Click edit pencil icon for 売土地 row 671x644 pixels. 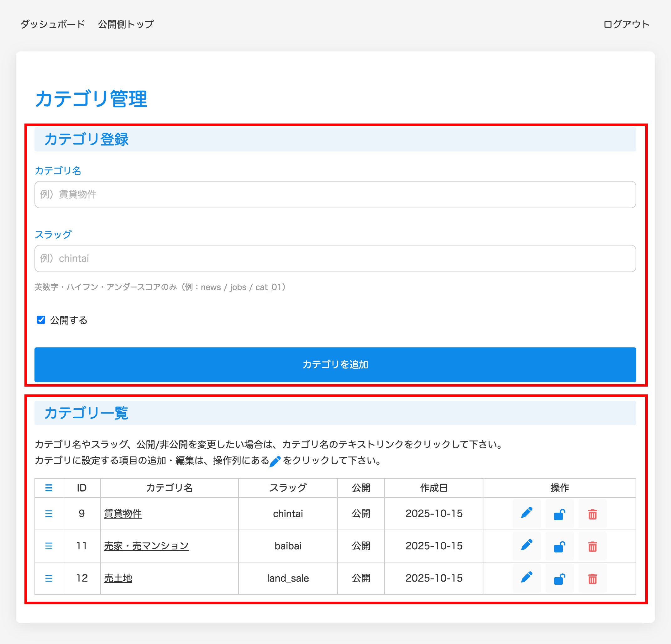[527, 578]
